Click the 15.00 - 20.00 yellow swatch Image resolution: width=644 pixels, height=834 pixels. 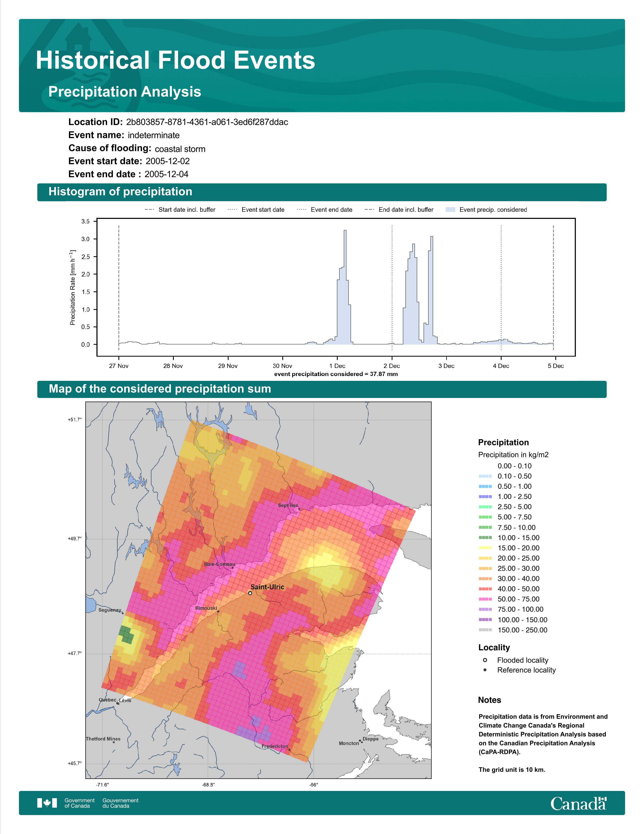(485, 548)
